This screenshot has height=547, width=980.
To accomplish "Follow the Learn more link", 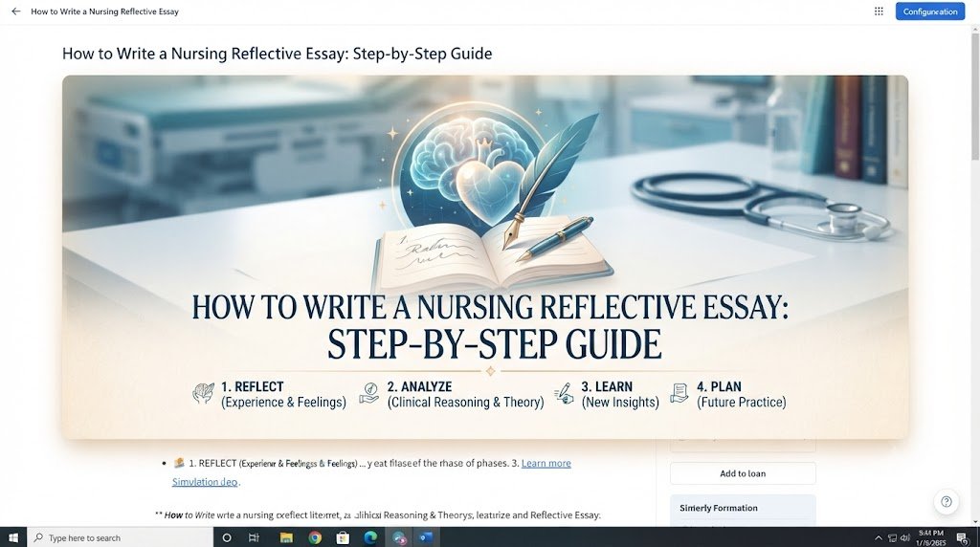I will 546,464.
